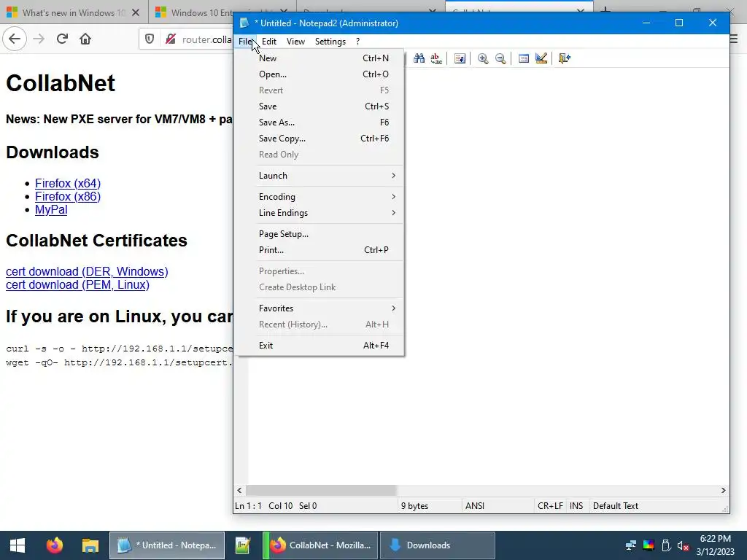Image resolution: width=747 pixels, height=560 pixels.
Task: Open File Explorer from the taskbar
Action: [x=90, y=545]
